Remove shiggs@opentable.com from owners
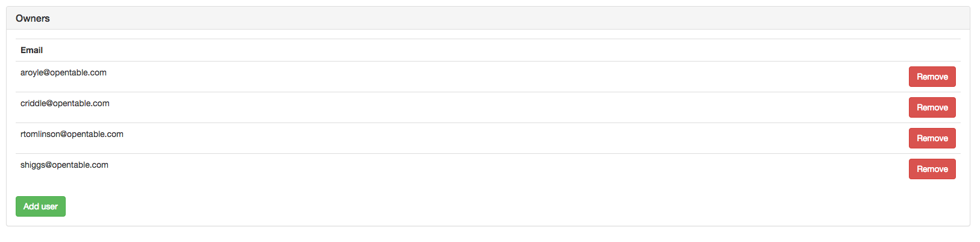Screen dimensions: 980x242 click(x=932, y=169)
